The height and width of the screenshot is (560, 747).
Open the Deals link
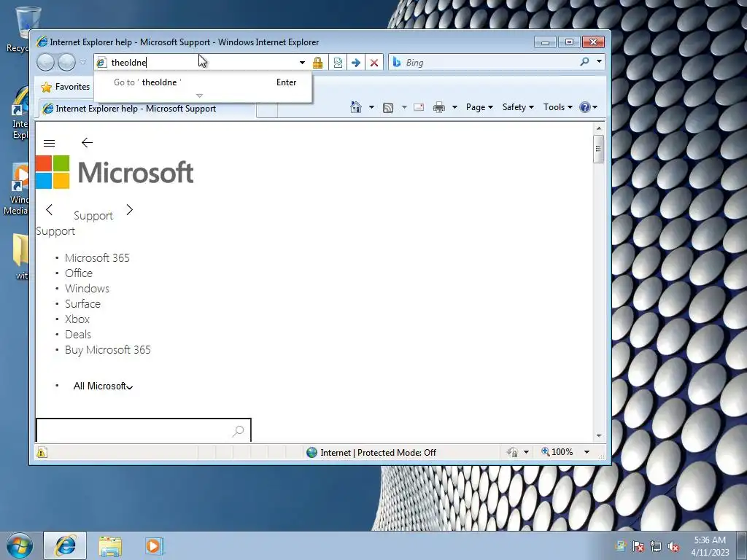tap(77, 334)
